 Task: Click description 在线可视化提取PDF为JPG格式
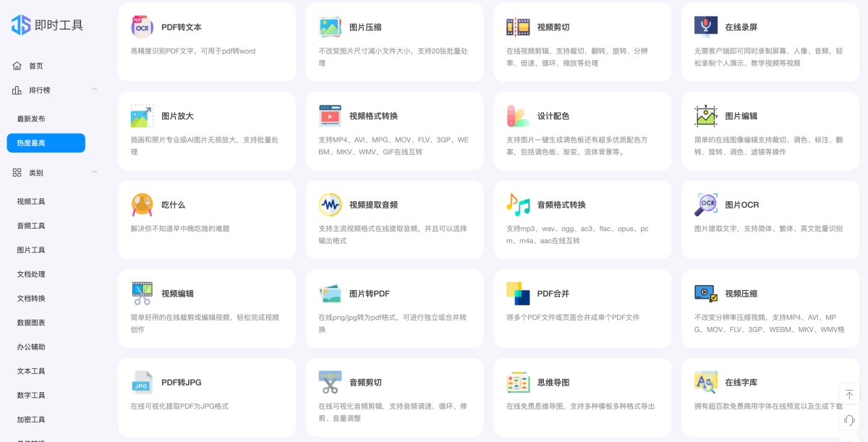click(179, 407)
